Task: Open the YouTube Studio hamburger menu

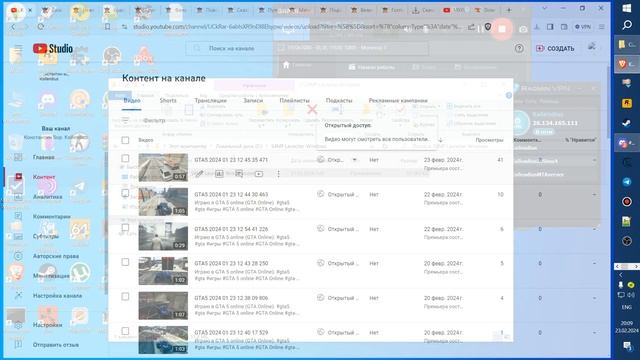Action: (18, 48)
